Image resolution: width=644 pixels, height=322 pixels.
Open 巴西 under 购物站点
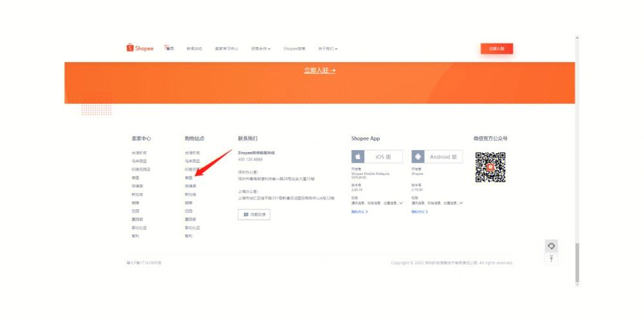coord(189,211)
